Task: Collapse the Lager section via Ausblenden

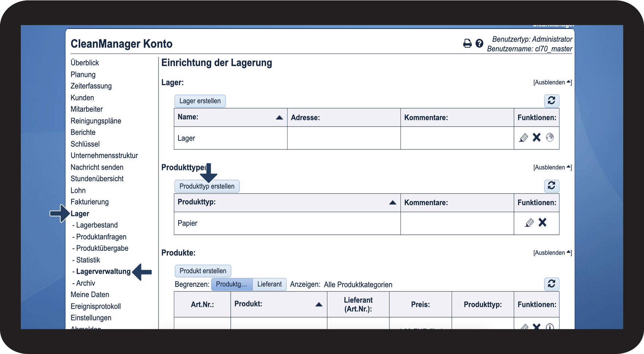Action: [x=552, y=82]
